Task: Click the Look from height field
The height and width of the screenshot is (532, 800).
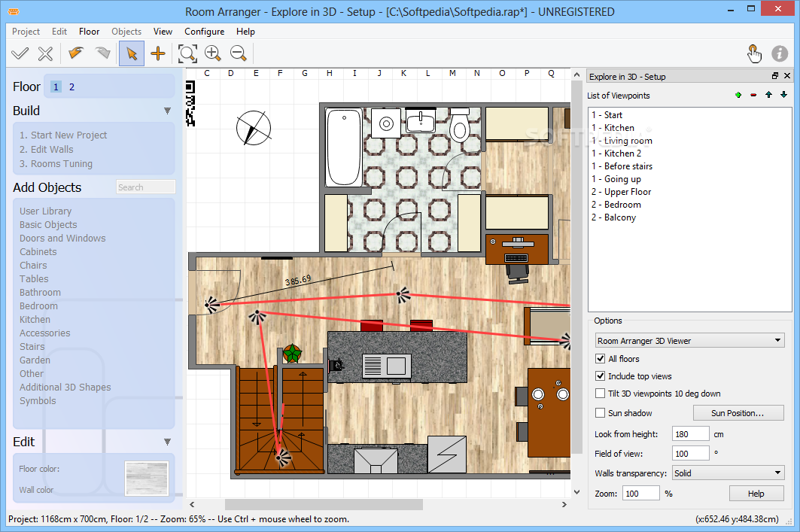Action: [x=690, y=434]
